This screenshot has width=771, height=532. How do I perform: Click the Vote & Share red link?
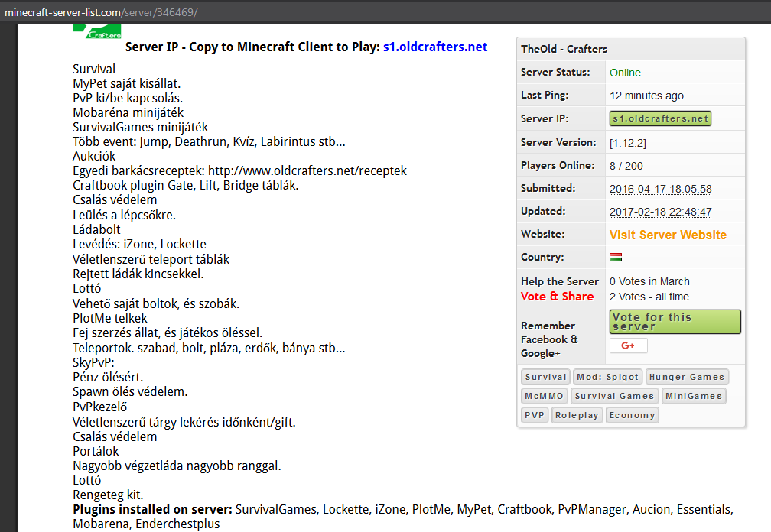point(557,297)
